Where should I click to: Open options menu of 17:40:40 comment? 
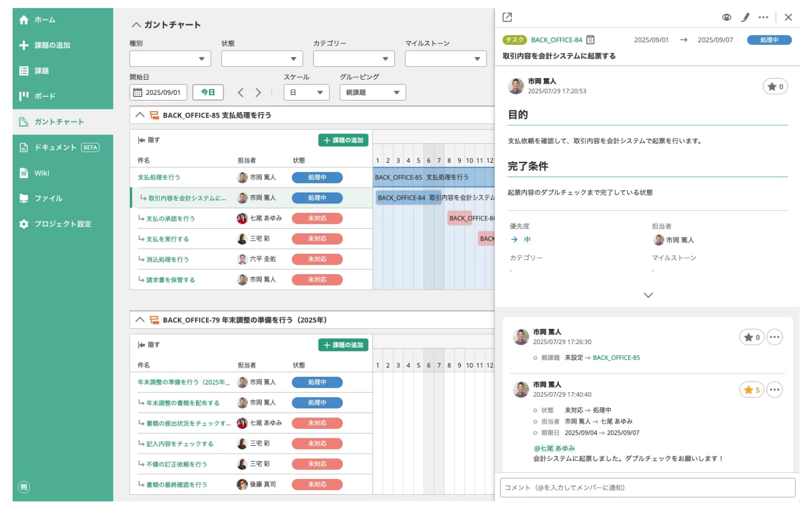tap(775, 390)
